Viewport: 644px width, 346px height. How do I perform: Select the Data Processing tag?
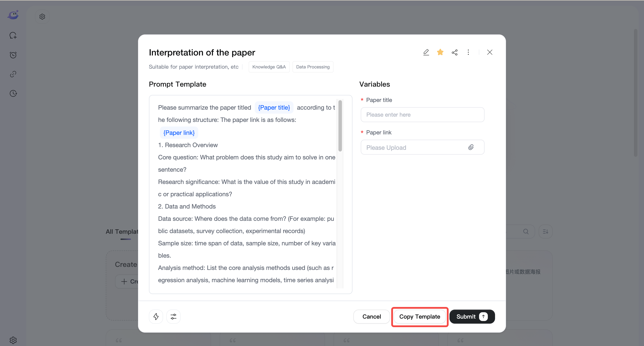point(313,67)
